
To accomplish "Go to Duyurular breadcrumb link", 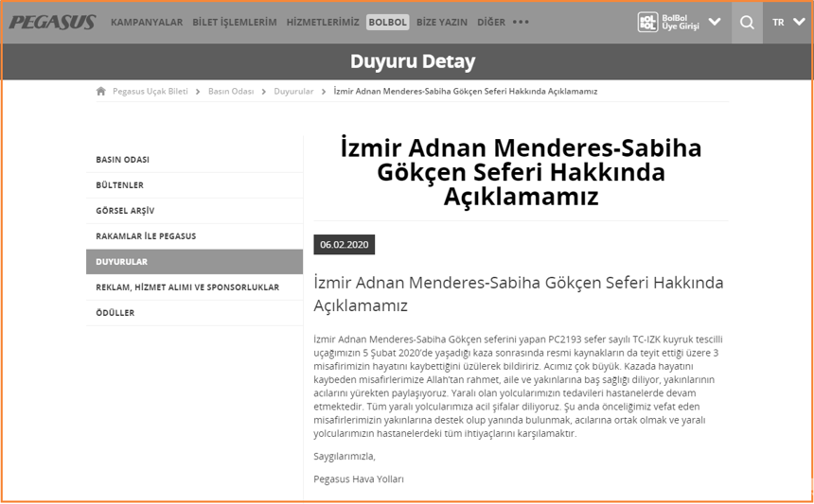I will (293, 92).
